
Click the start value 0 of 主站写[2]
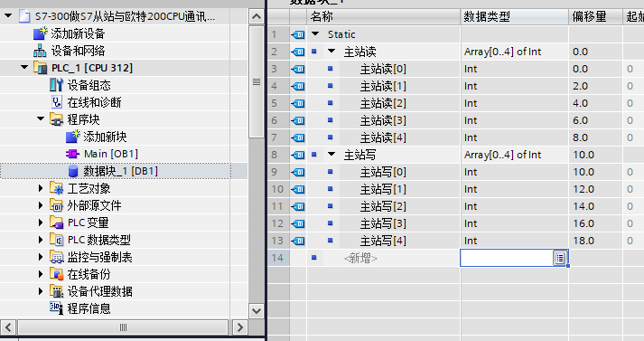[630, 206]
